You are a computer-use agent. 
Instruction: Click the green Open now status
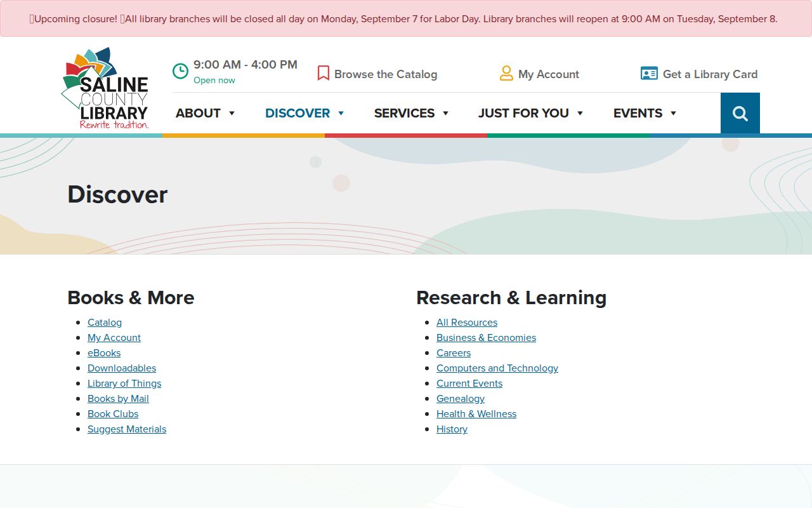coord(214,80)
